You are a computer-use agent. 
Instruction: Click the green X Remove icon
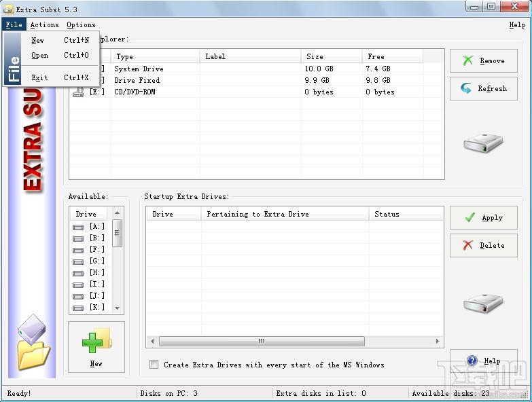(x=467, y=60)
